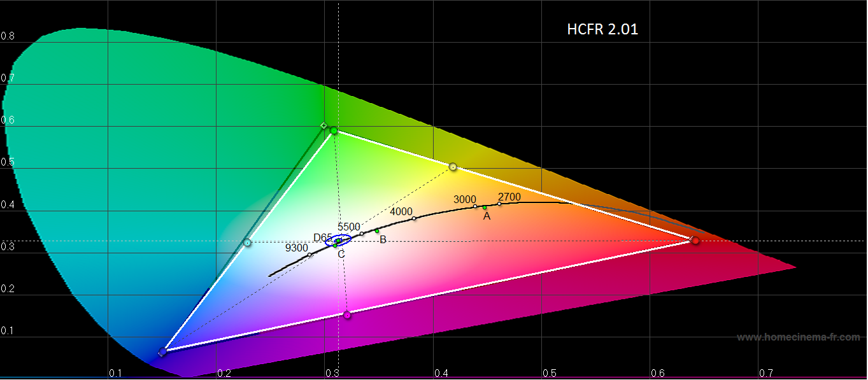The height and width of the screenshot is (380, 868).
Task: Click the 2700 temperature label
Action: point(509,197)
